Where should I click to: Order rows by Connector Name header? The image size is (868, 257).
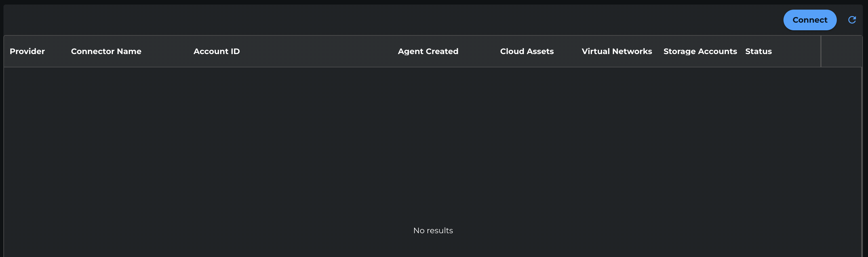click(x=106, y=52)
